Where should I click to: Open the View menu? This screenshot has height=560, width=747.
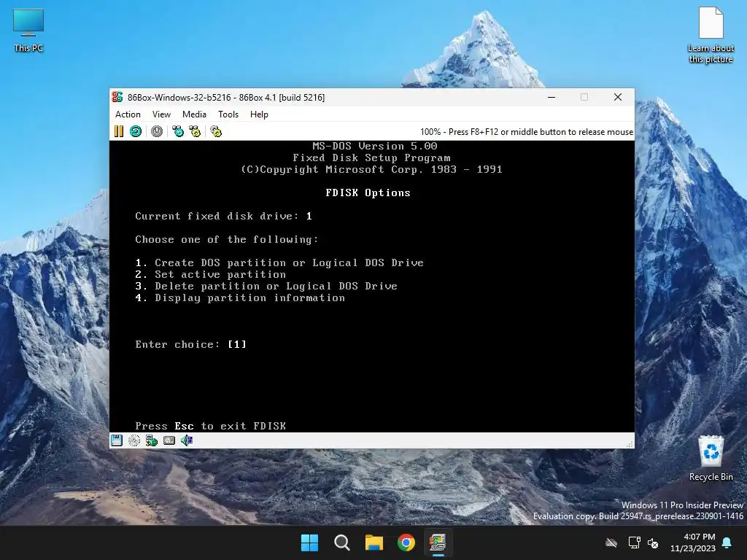(x=161, y=114)
